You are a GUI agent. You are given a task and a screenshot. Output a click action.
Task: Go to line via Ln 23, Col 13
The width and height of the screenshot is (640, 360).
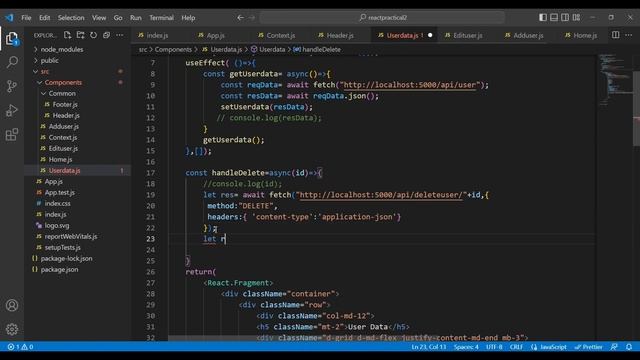[x=429, y=347]
